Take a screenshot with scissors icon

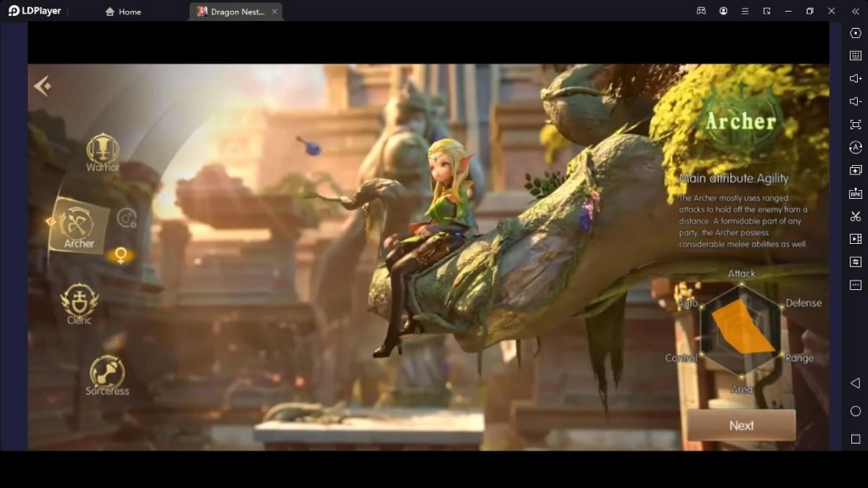coord(855,216)
